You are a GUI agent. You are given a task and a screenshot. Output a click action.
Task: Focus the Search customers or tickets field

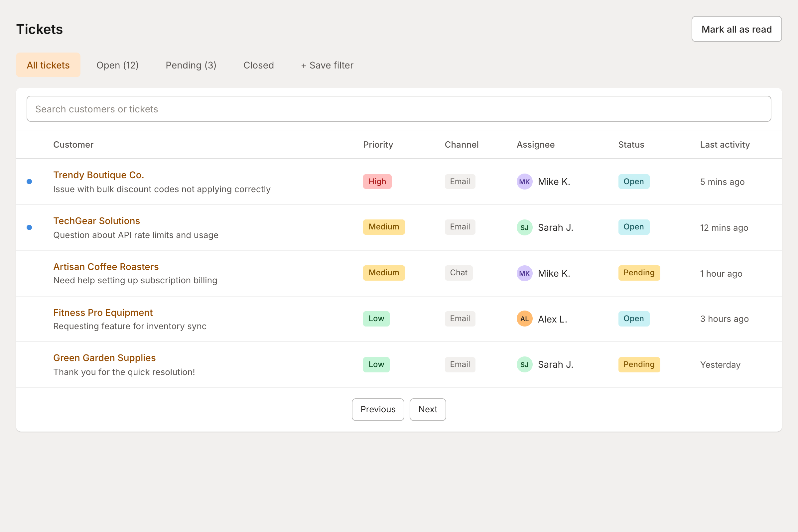(399, 109)
